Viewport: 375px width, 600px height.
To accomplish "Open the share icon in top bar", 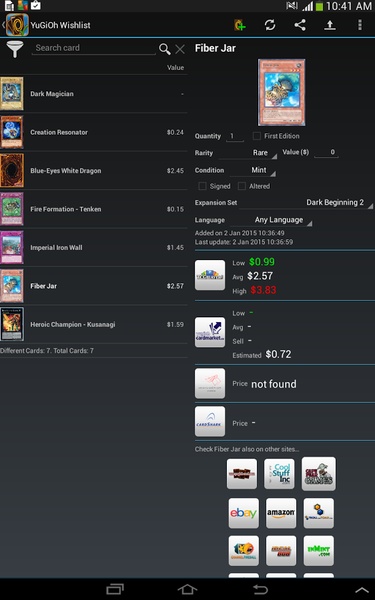I will point(300,25).
